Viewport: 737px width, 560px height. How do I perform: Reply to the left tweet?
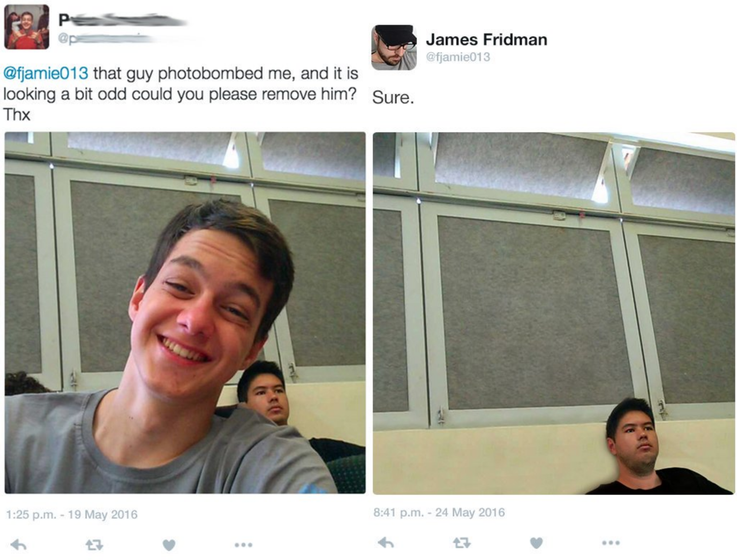click(18, 545)
